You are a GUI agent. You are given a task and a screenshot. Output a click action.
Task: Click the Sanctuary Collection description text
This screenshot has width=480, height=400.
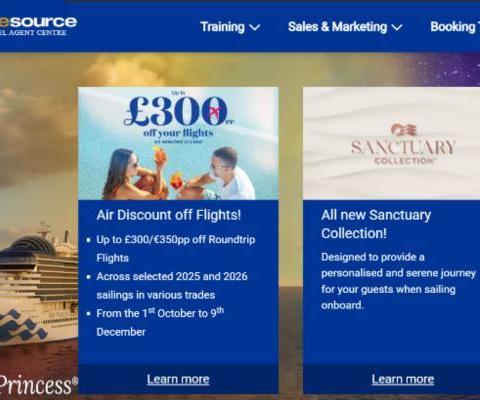click(x=398, y=281)
